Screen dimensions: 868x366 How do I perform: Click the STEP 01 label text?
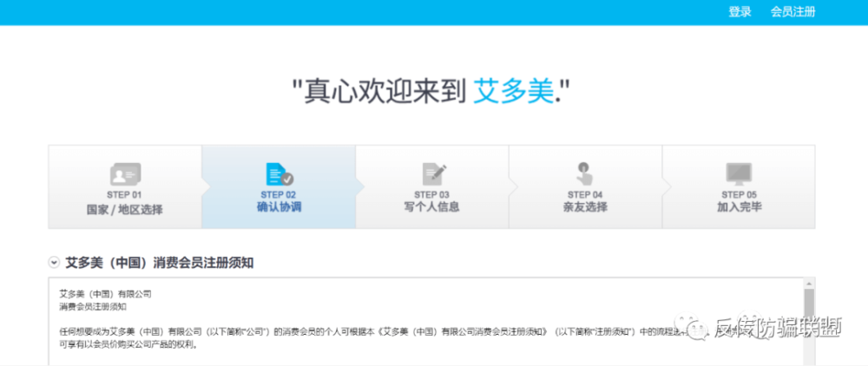(124, 195)
